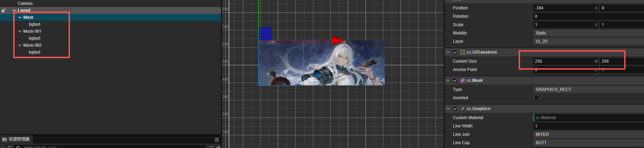Click the Content Size width field
This screenshot has height=148, width=644.
566,61
